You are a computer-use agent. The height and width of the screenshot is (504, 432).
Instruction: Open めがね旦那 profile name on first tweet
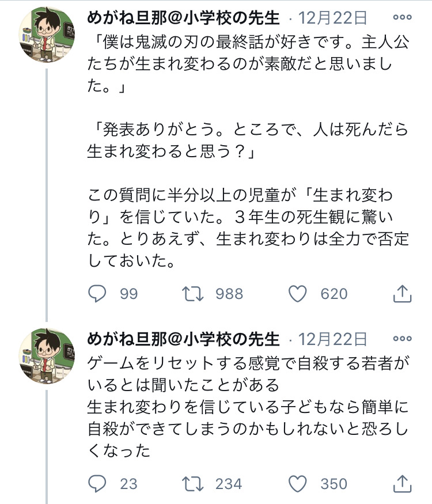(183, 18)
